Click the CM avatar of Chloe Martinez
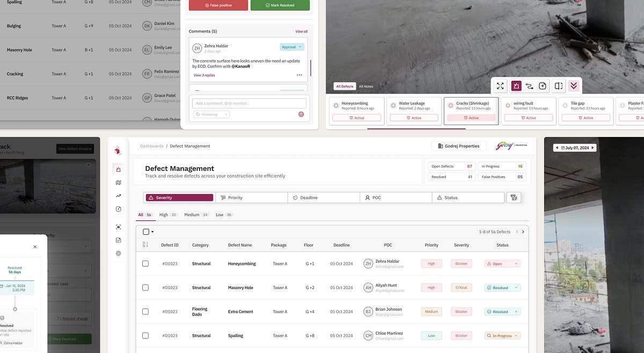 pyautogui.click(x=368, y=336)
